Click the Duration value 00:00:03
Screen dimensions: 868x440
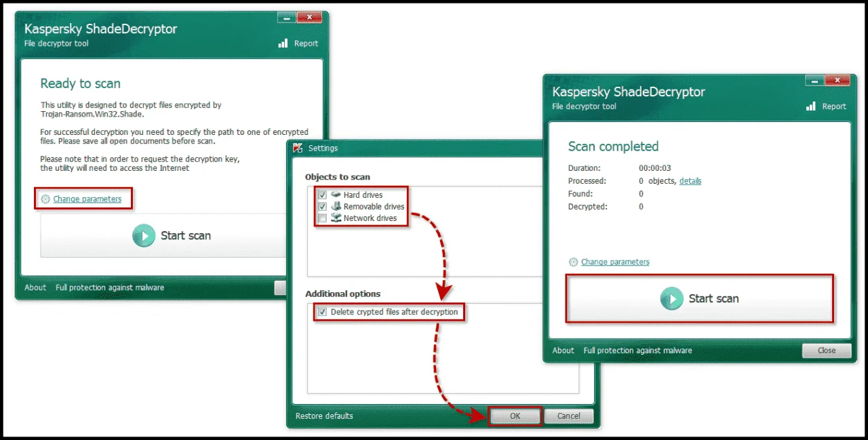(655, 168)
